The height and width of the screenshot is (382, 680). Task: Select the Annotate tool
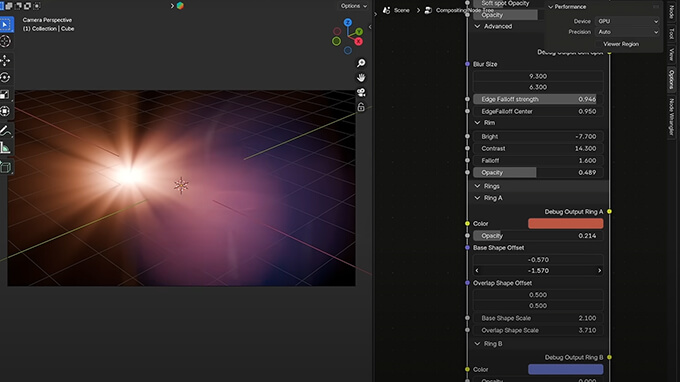[x=6, y=131]
